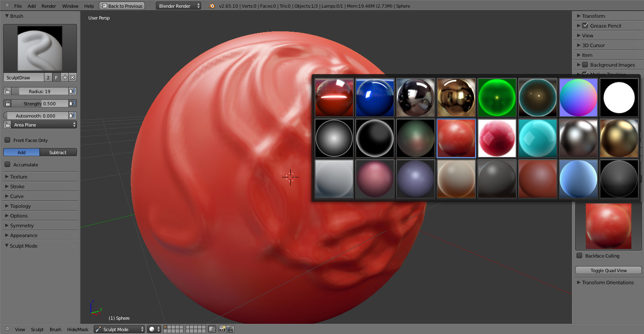Toggle the unified strength lock icon
Image resolution: width=644 pixels, height=334 pixels.
(x=7, y=103)
